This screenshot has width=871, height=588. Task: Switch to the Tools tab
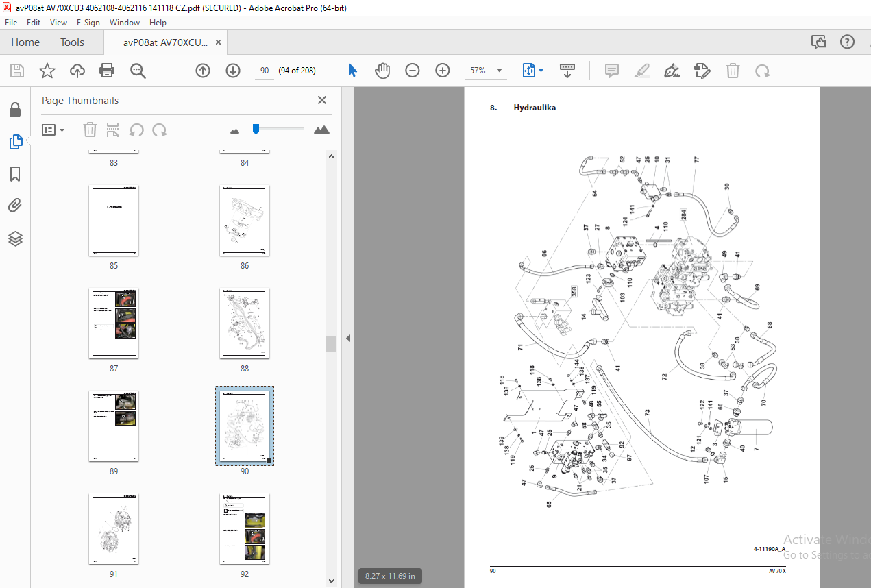click(x=72, y=42)
